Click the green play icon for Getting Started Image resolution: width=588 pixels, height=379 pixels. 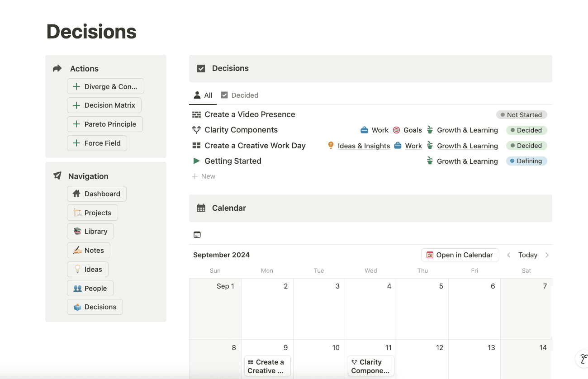196,161
